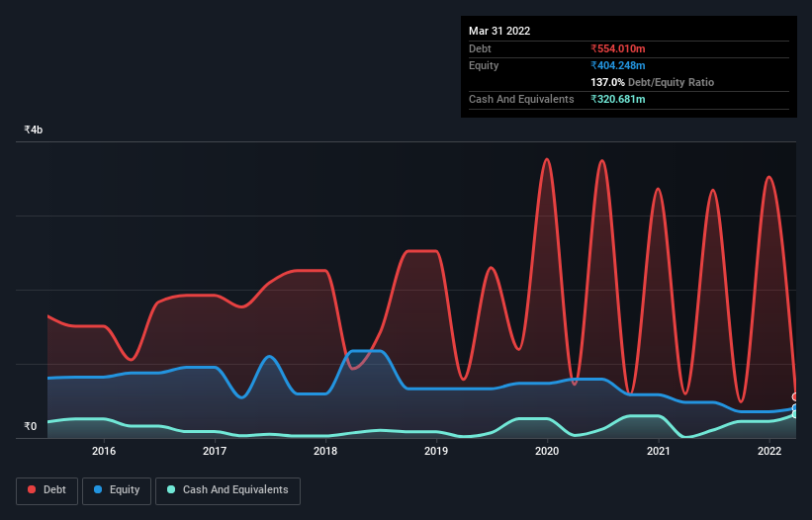The image size is (812, 520).
Task: Click the blue Equity legend dot
Action: (x=98, y=489)
